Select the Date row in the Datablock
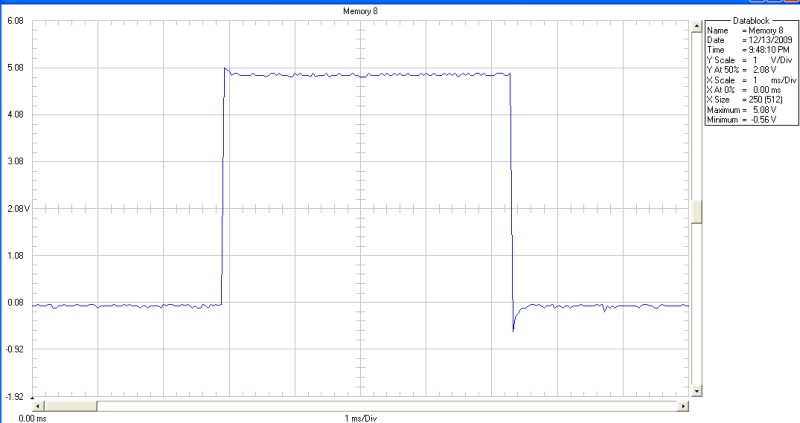Viewport: 800px width, 423px height. point(747,40)
